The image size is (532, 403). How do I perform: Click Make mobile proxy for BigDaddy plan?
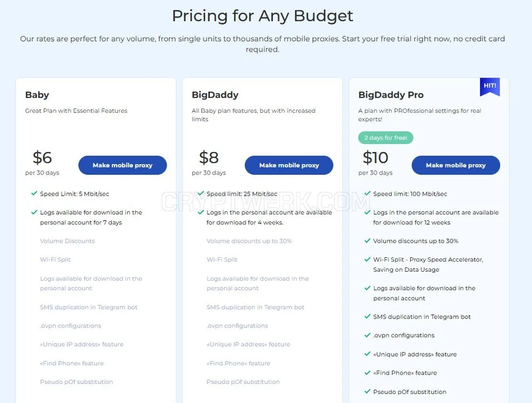(289, 165)
